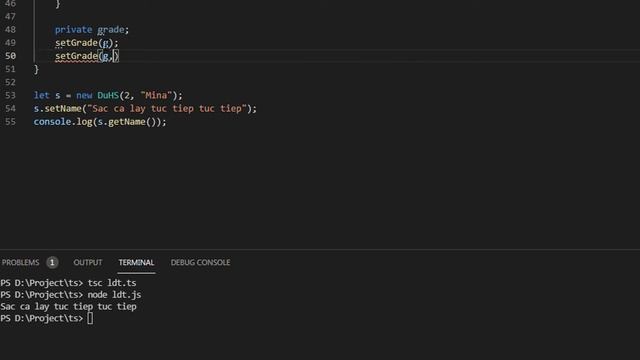This screenshot has height=360, width=640.
Task: Open the DEBUG CONSOLE tab
Action: [200, 262]
